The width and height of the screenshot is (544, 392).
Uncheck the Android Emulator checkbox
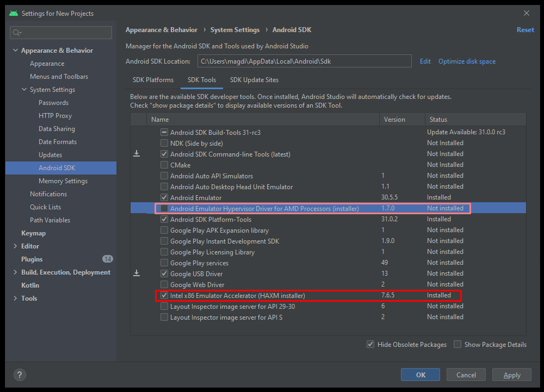click(x=164, y=197)
